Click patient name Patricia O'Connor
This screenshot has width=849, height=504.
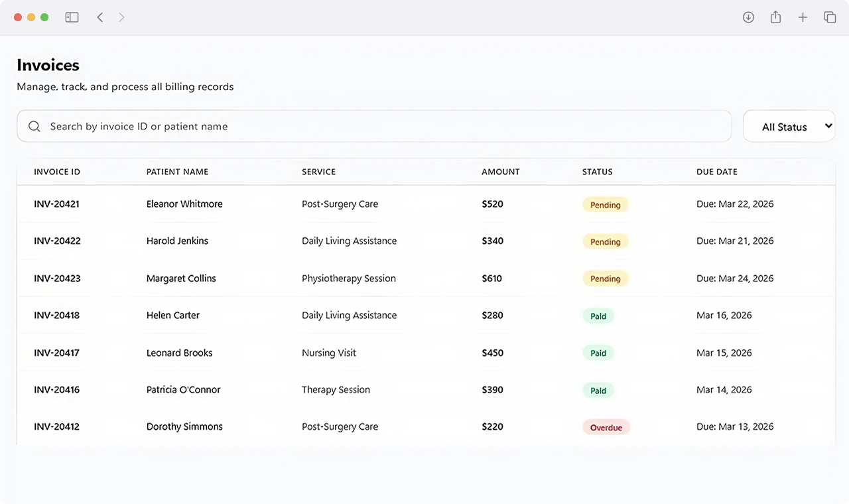tap(184, 390)
